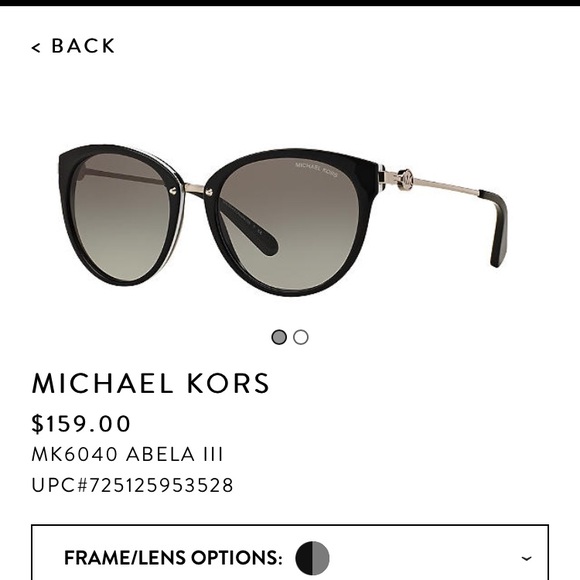Switch to the second product image dot

click(301, 337)
